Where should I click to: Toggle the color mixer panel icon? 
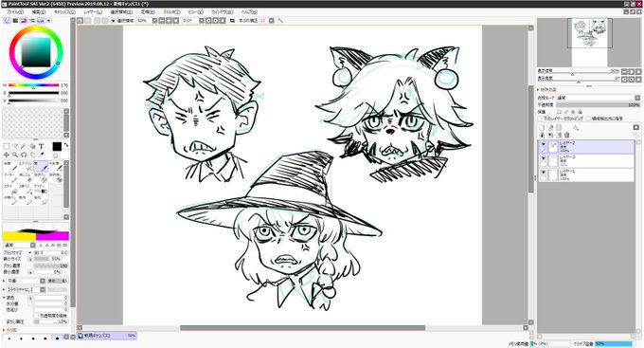coord(32,20)
